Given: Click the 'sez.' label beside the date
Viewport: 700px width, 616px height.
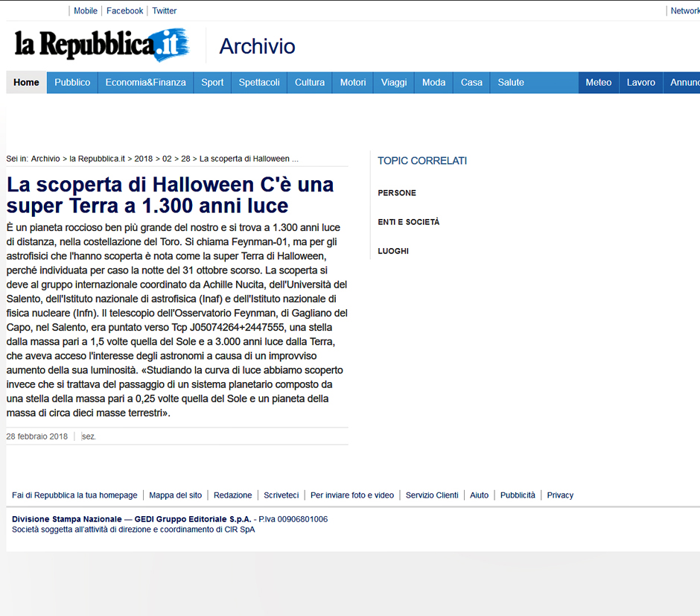Looking at the screenshot, I should pos(89,436).
